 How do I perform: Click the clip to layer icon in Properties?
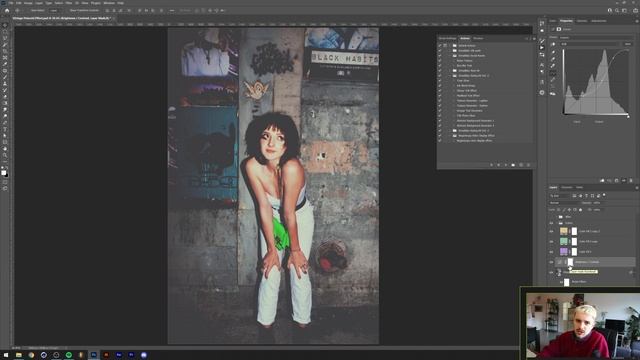[602, 180]
